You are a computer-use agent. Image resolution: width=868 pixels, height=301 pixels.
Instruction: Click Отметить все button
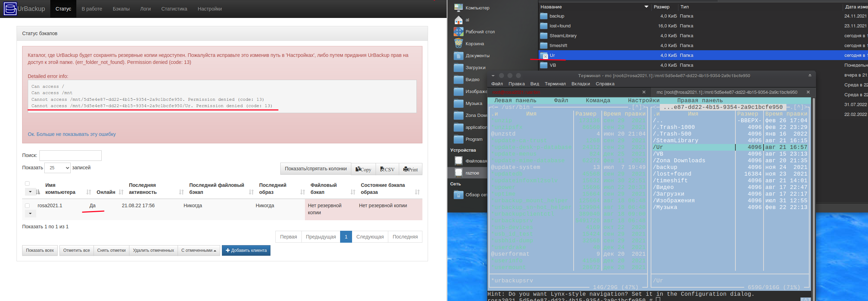pyautogui.click(x=76, y=250)
